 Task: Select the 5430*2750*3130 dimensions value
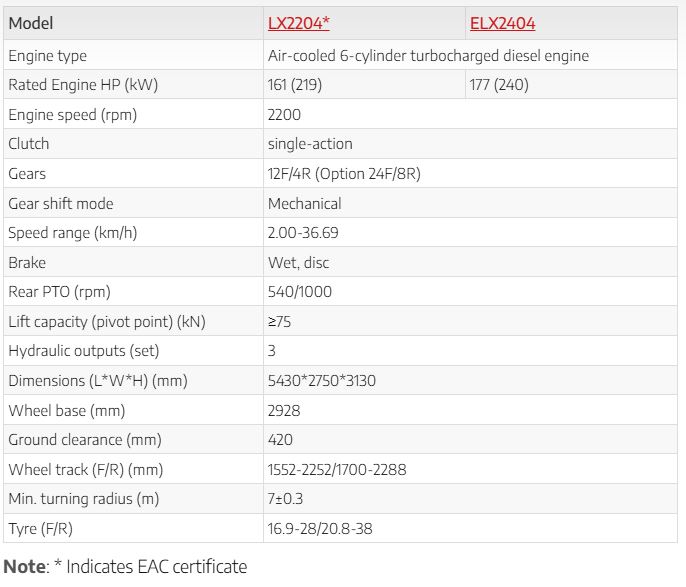tap(322, 381)
